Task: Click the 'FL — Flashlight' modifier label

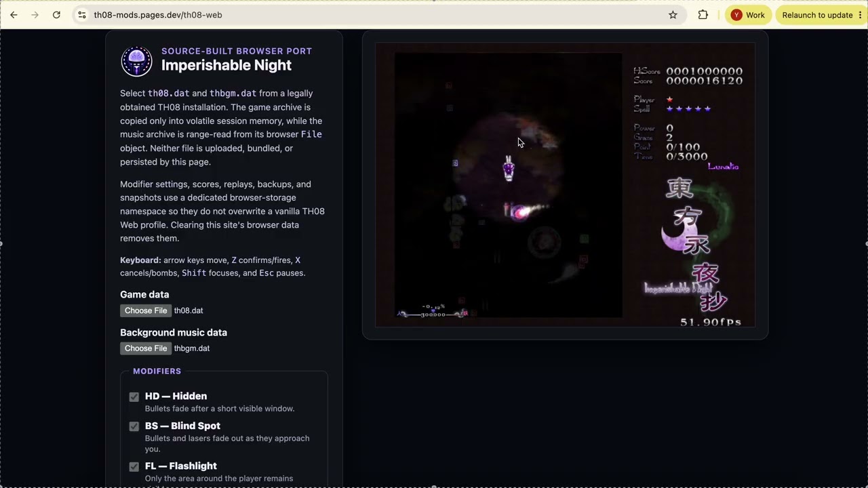Action: click(x=181, y=466)
